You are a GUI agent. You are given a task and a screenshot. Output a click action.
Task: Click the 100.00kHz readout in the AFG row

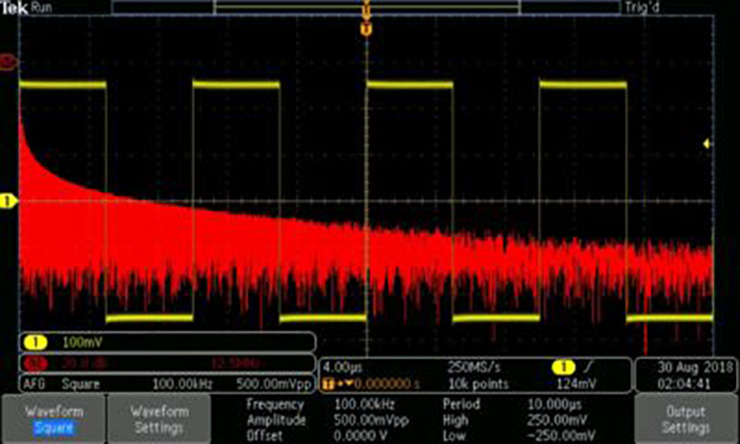pyautogui.click(x=182, y=384)
